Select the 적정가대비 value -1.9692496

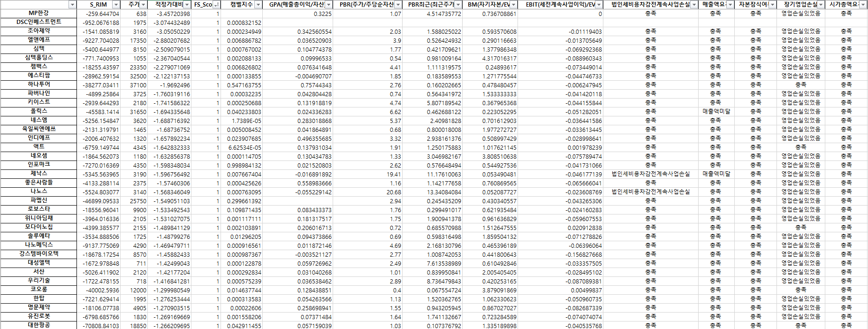(x=169, y=85)
